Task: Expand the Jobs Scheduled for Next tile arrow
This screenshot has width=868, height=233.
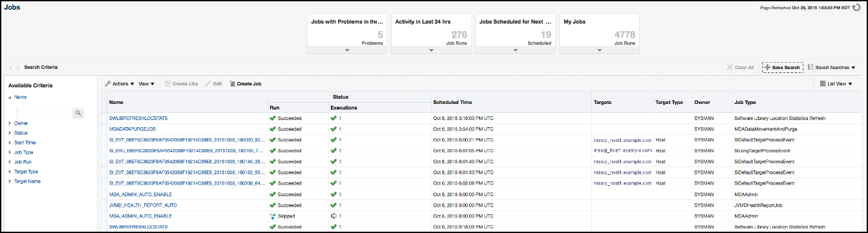Action: tap(515, 50)
